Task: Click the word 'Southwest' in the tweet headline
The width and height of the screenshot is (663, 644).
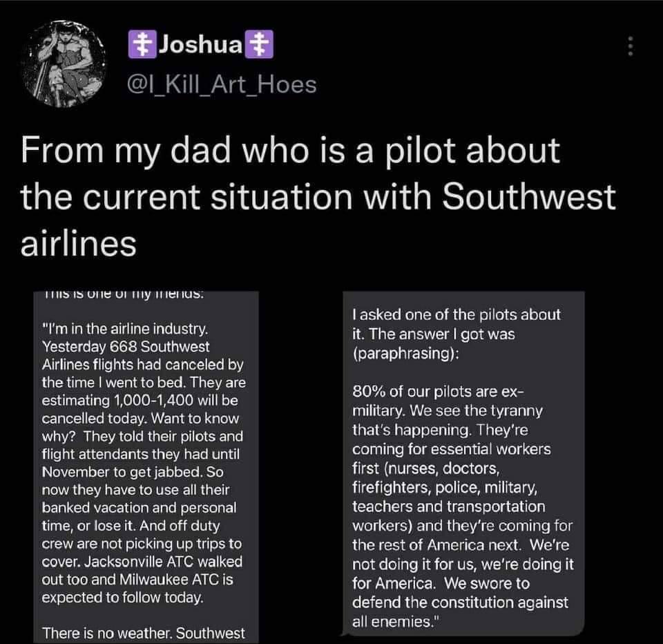Action: click(x=528, y=197)
